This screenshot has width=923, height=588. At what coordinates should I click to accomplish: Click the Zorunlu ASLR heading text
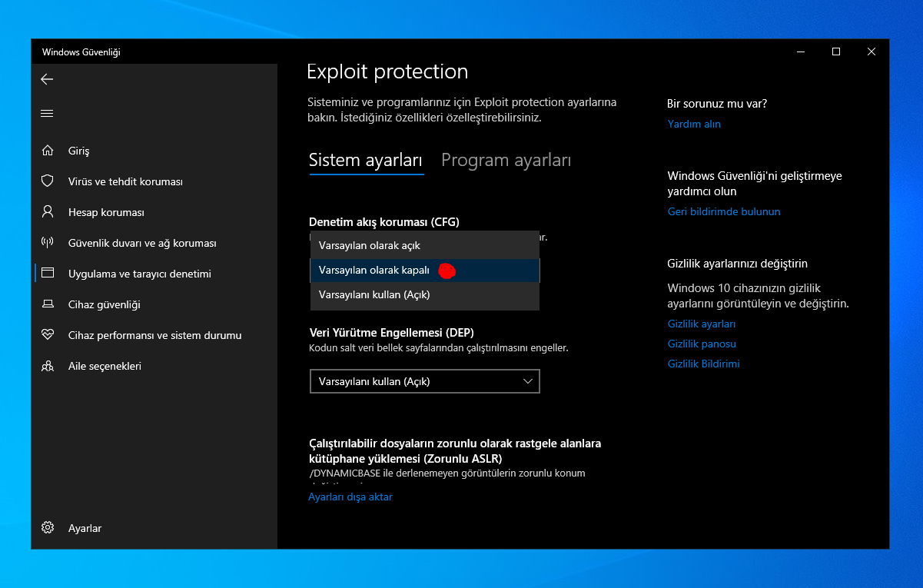pos(455,451)
